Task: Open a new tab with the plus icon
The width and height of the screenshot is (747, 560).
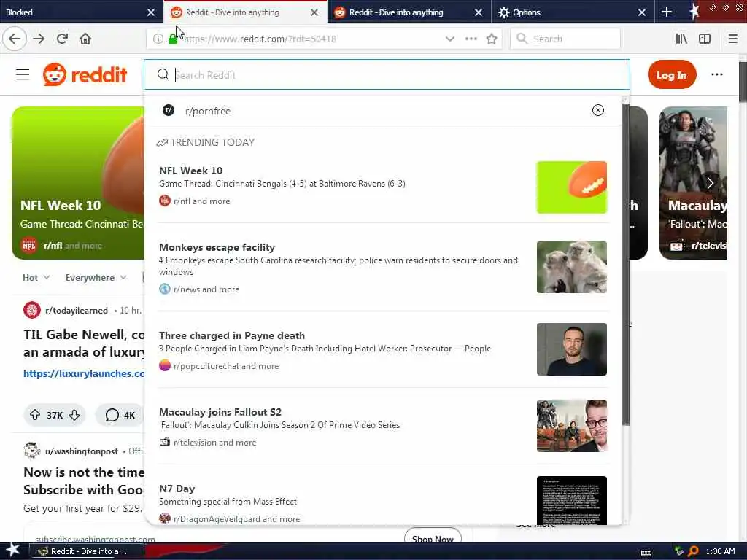Action: (667, 12)
